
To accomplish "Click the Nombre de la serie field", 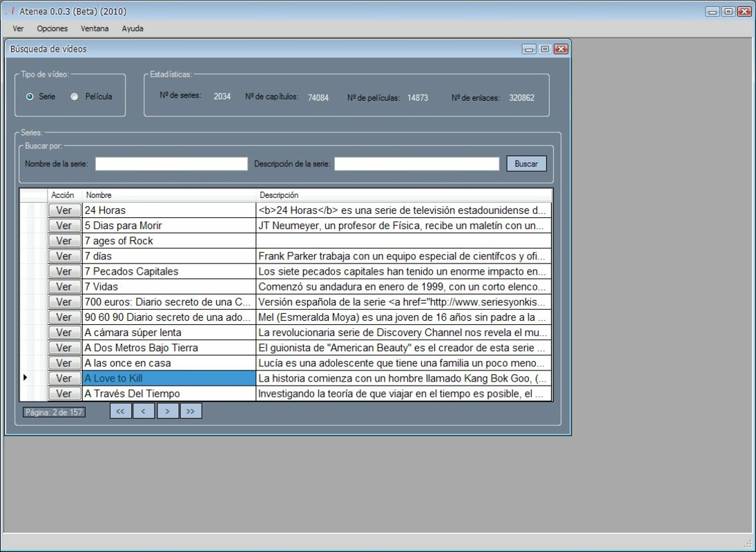I will tap(171, 164).
